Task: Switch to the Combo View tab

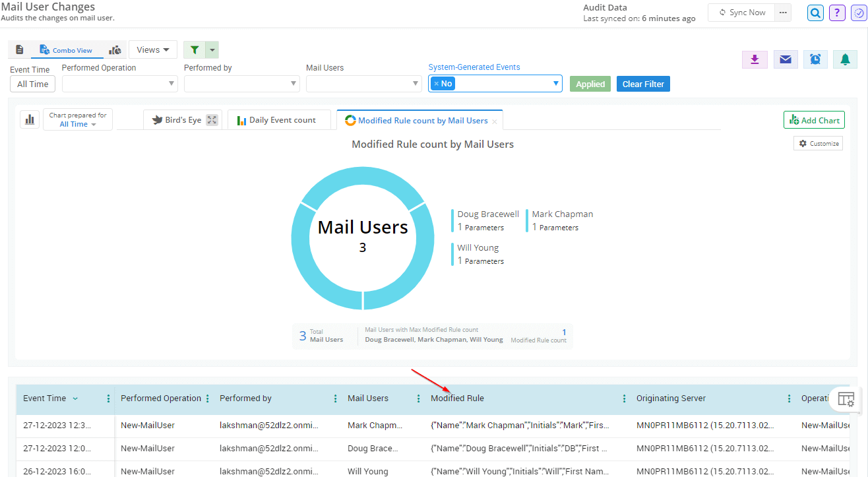Action: pyautogui.click(x=67, y=49)
